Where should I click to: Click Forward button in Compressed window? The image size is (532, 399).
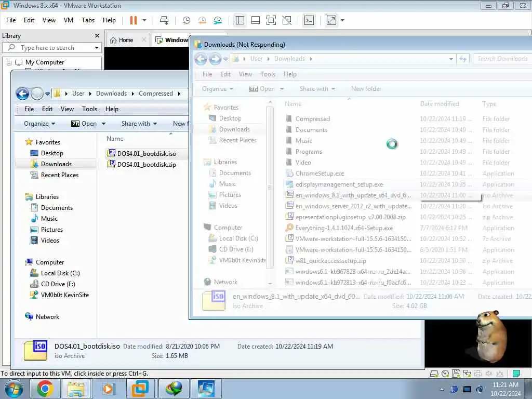37,94
